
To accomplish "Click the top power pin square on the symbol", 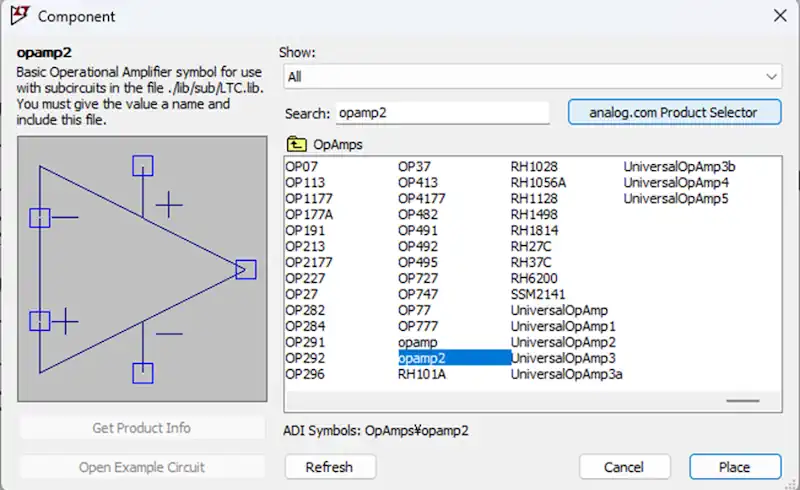I will click(x=143, y=166).
